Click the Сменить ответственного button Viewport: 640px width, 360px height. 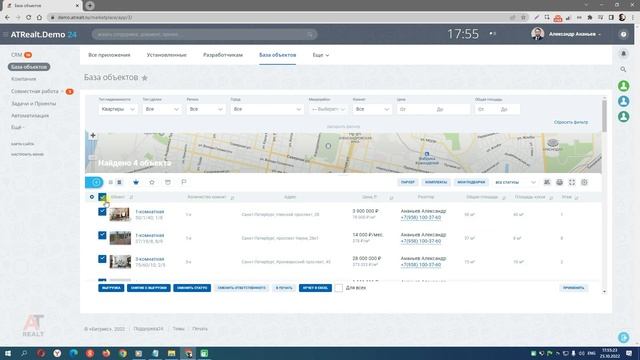click(242, 288)
